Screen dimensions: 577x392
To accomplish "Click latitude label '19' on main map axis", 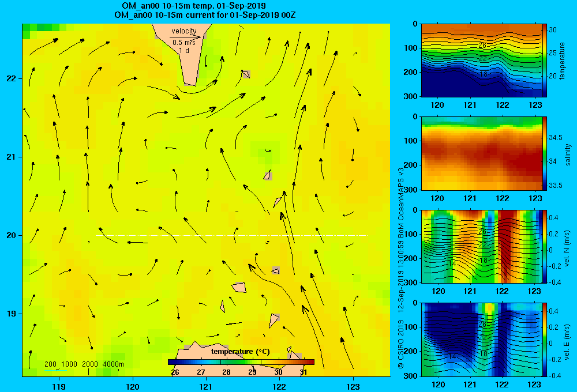I will (11, 314).
